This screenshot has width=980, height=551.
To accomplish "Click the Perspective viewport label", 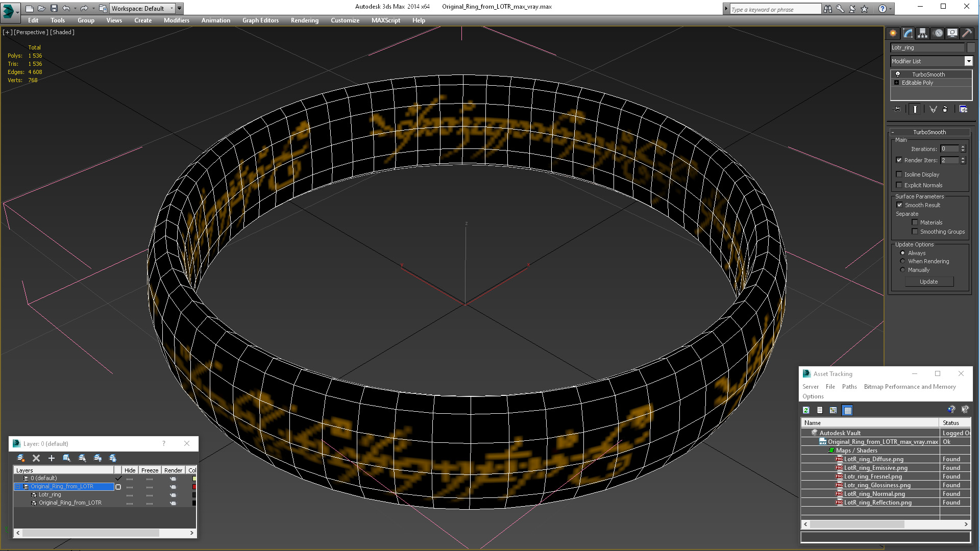I will click(x=31, y=32).
